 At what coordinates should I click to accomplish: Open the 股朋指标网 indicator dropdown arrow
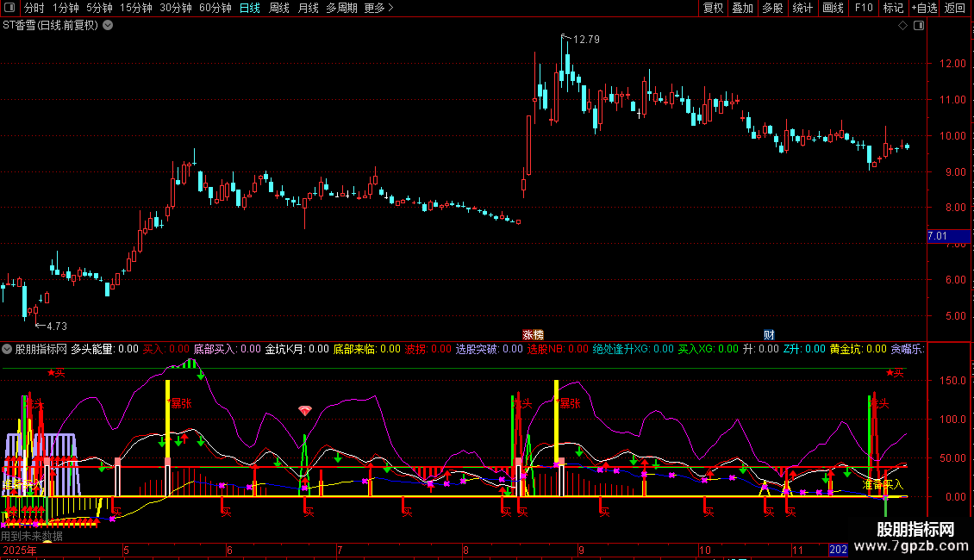pos(8,350)
